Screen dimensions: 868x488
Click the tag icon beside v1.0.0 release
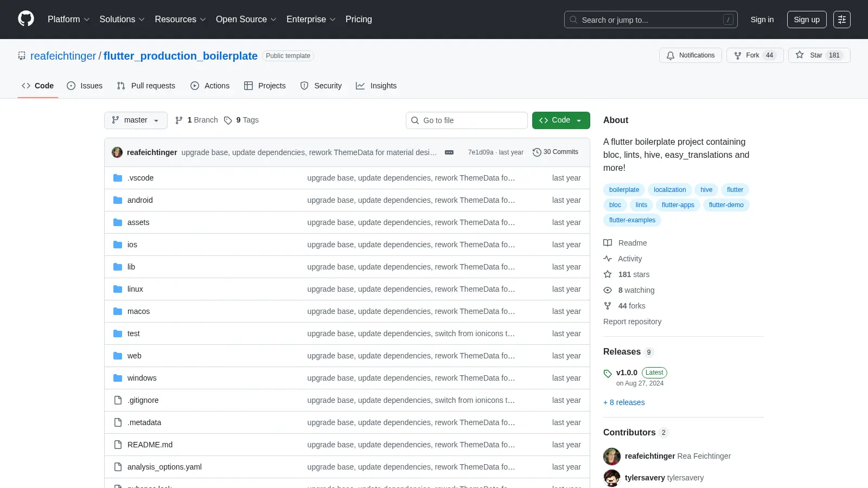(x=608, y=374)
